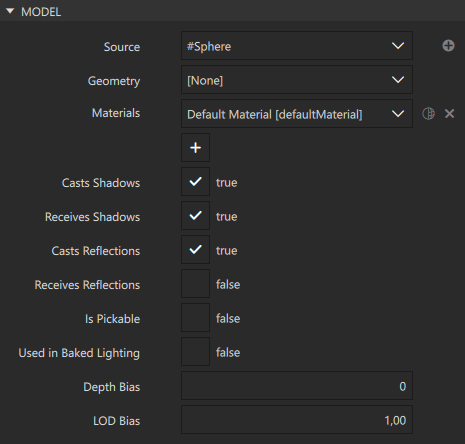Click the Receives Reflections label
The width and height of the screenshot is (465, 444).
(x=87, y=285)
